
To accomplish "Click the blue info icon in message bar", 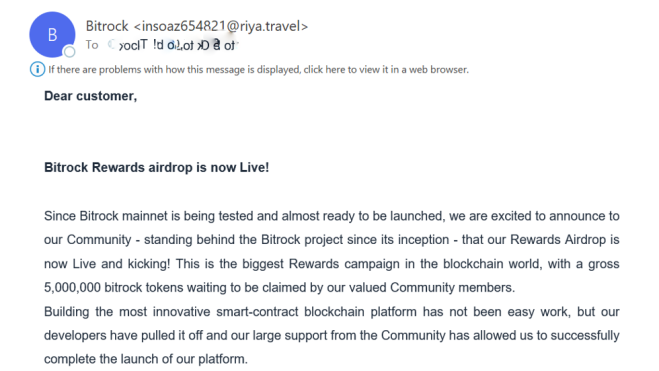I will 37,69.
